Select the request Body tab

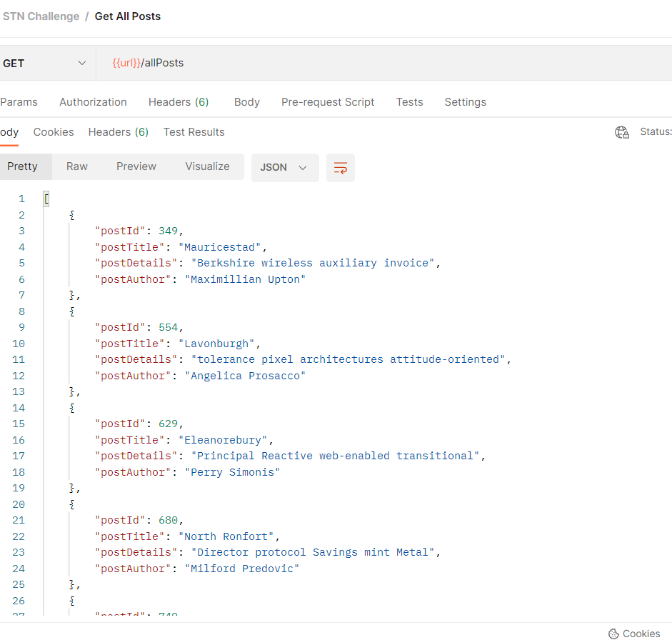tap(247, 102)
